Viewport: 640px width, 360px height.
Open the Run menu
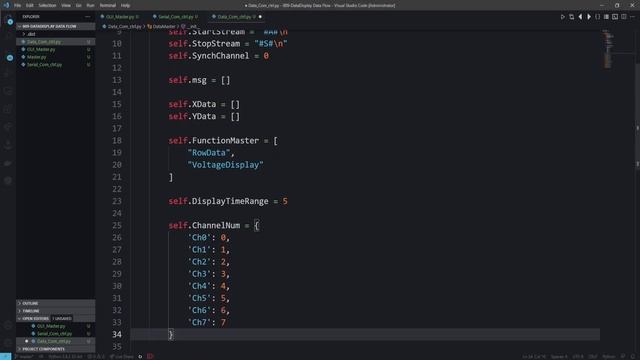[x=90, y=5]
